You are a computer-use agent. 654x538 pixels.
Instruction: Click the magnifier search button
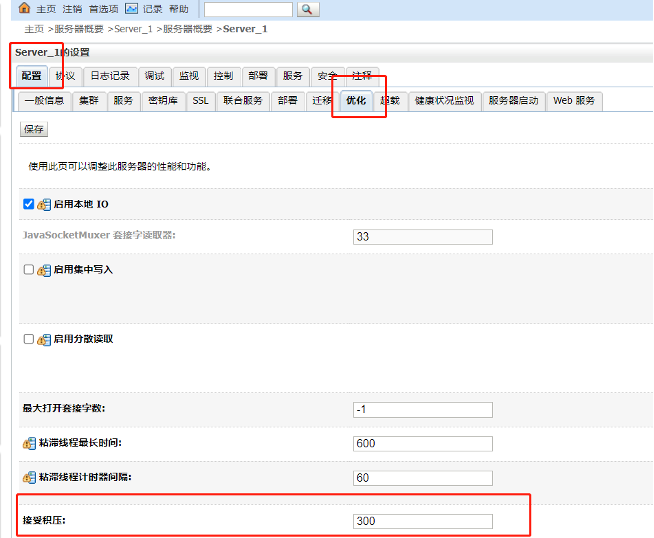(x=308, y=9)
